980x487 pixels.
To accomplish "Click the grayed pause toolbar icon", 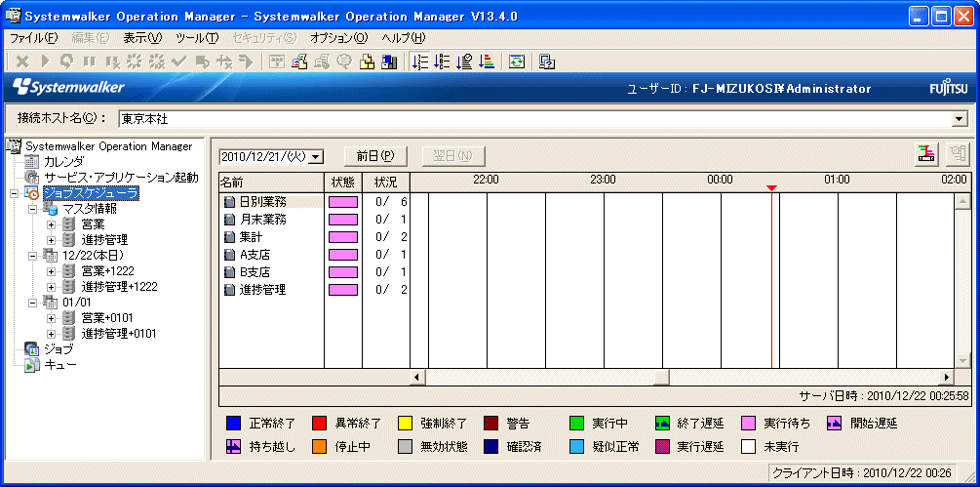I will (90, 61).
